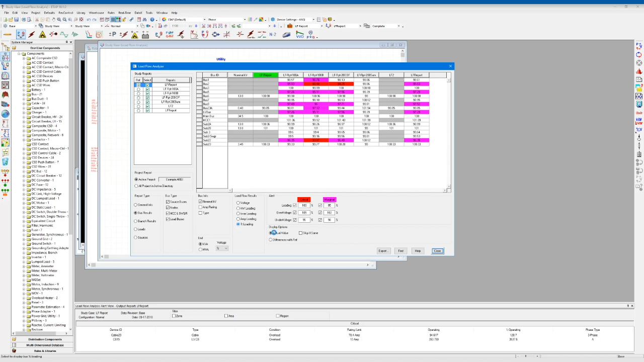
Task: Click the lightning bolt short-circuit mode icon
Action: [32, 34]
